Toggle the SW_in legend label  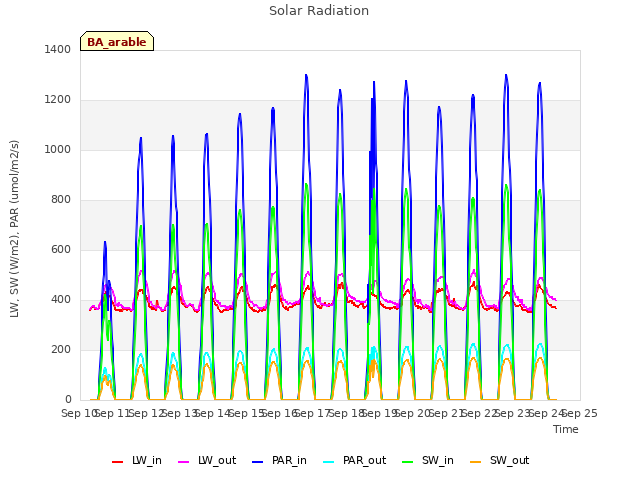pos(438,460)
